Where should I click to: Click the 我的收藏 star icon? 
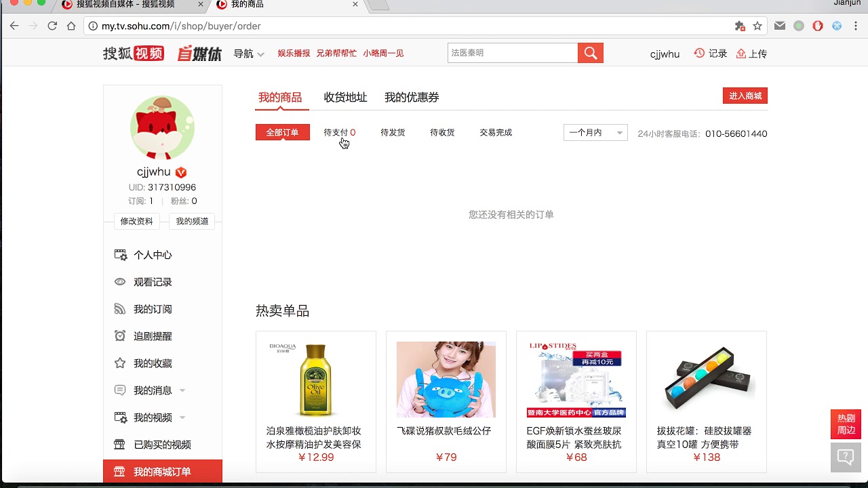click(120, 363)
